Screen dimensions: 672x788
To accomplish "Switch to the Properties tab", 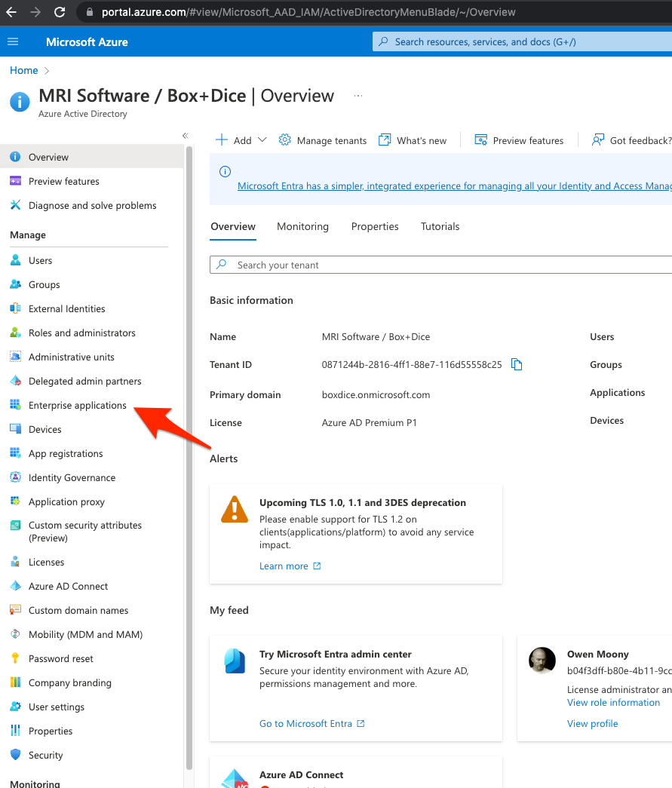I will point(375,227).
